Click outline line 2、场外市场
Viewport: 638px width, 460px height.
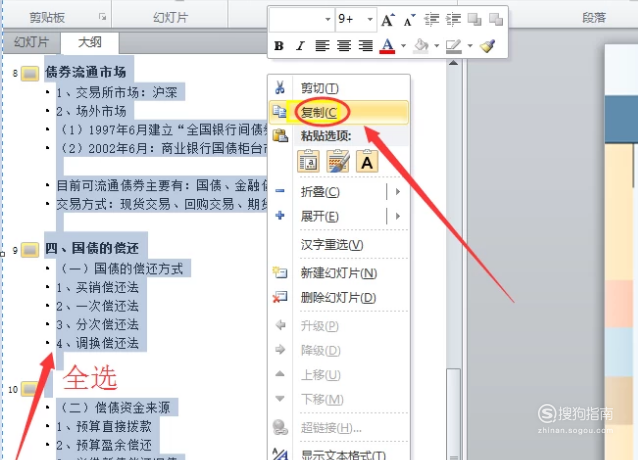(91, 111)
